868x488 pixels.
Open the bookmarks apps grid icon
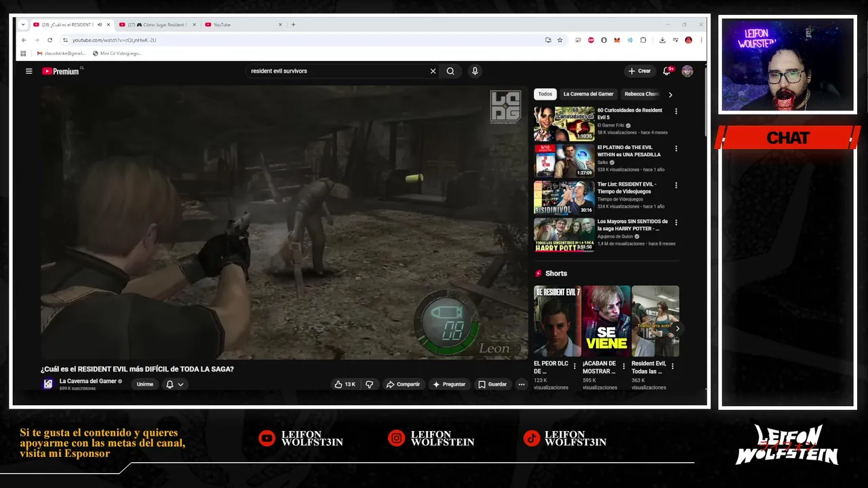[x=23, y=53]
